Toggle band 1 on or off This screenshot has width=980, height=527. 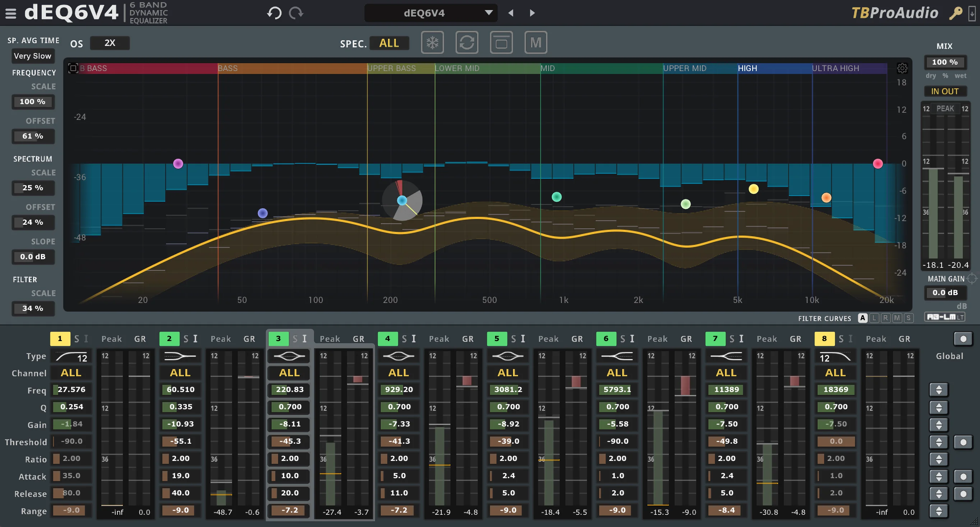click(x=60, y=339)
